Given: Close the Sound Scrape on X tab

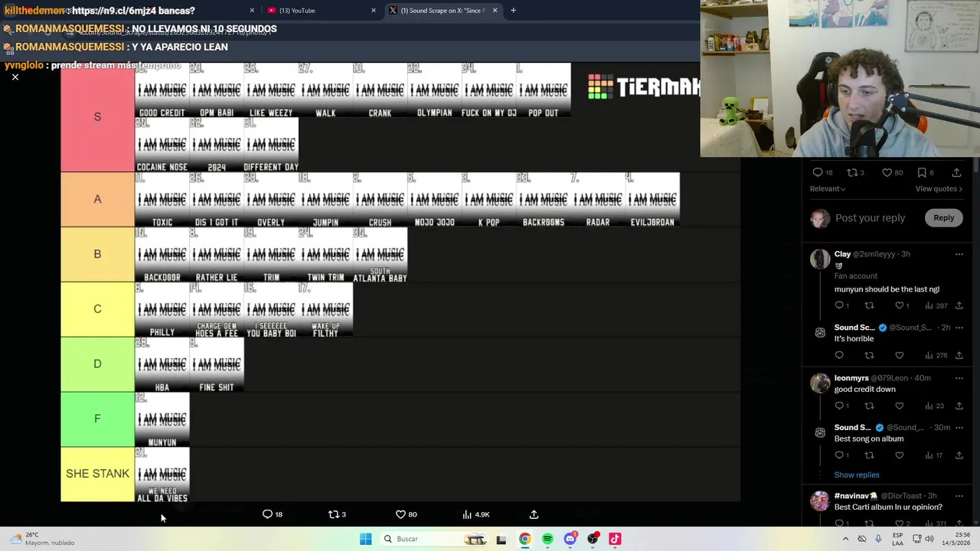Looking at the screenshot, I should click(495, 11).
